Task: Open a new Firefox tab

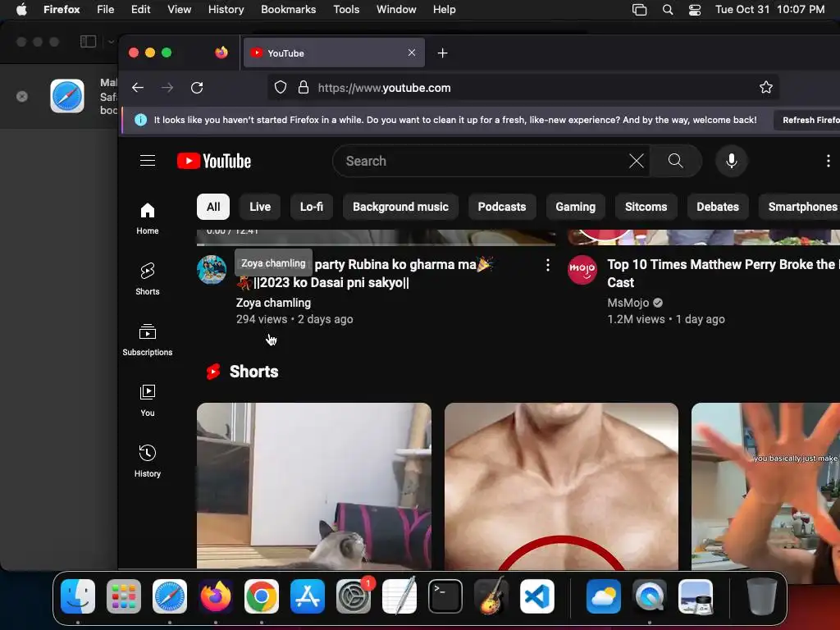Action: coord(442,53)
